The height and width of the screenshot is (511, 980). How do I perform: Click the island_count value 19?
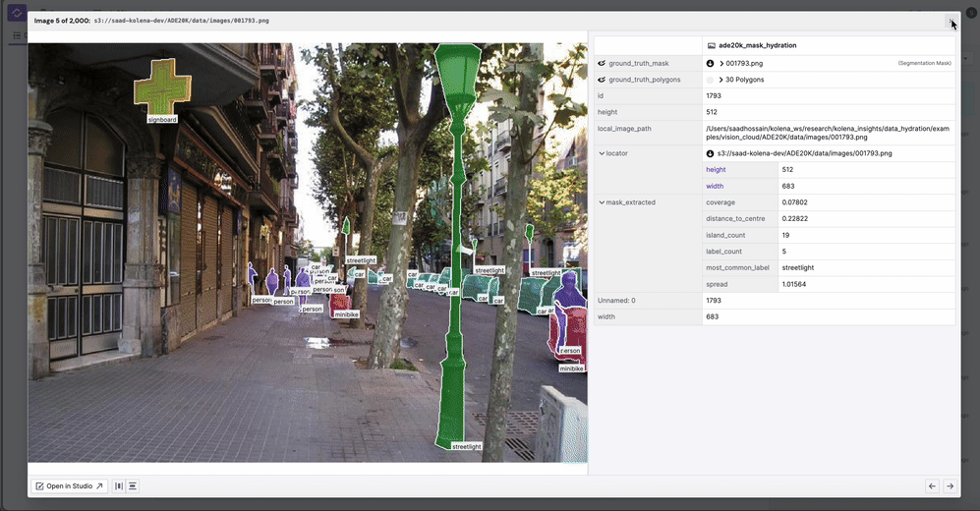click(785, 236)
